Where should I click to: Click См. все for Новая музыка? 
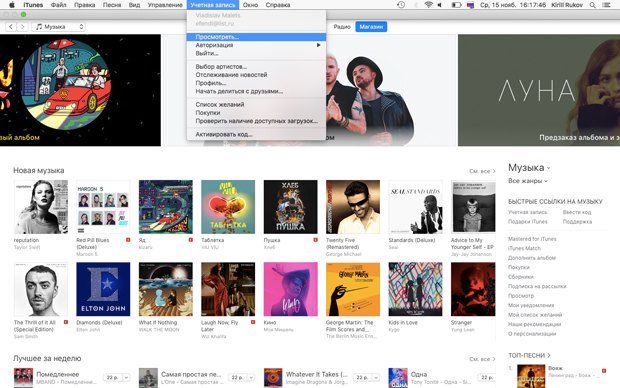[482, 171]
